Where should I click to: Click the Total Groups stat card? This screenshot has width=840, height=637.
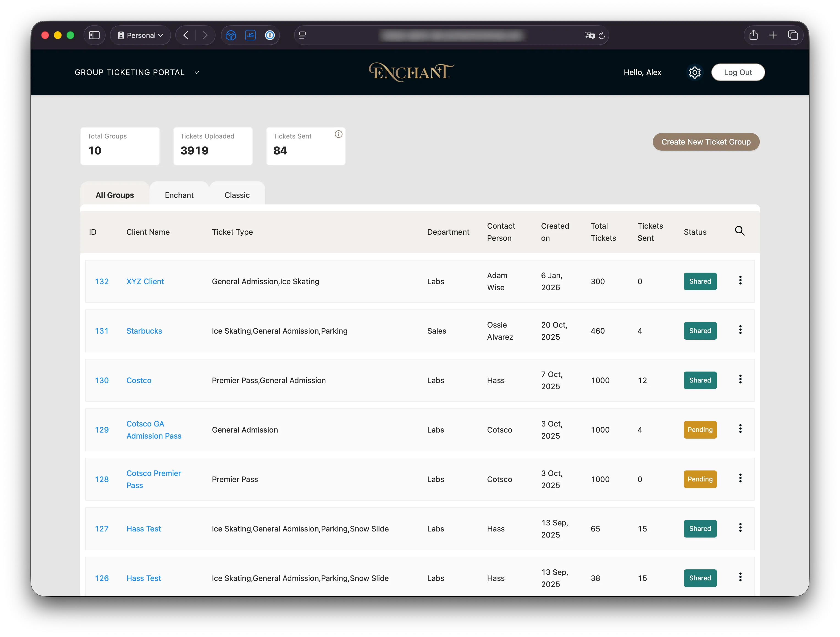pos(120,146)
